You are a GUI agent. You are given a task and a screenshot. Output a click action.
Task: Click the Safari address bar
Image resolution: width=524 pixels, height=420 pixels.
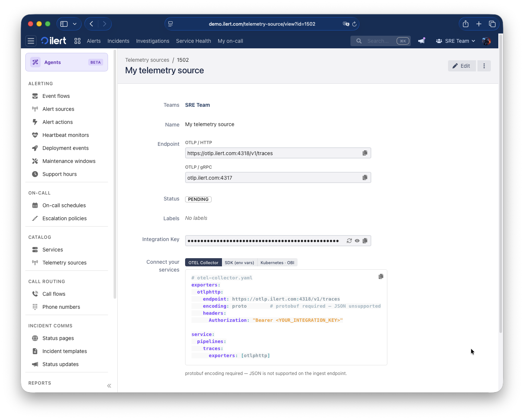click(262, 24)
